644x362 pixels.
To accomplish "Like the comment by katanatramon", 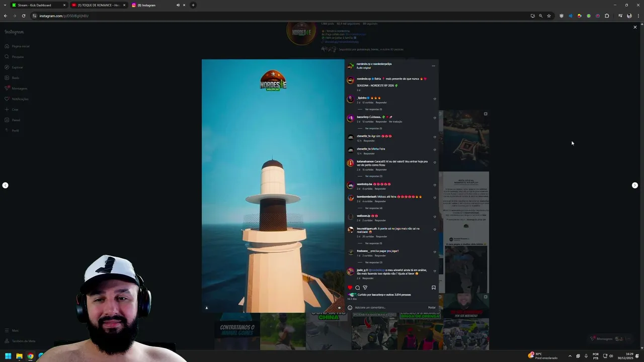I will pyautogui.click(x=435, y=163).
